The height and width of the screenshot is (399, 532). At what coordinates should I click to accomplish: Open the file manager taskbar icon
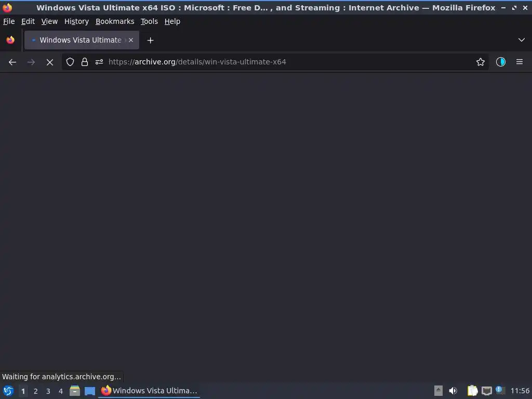tap(75, 391)
